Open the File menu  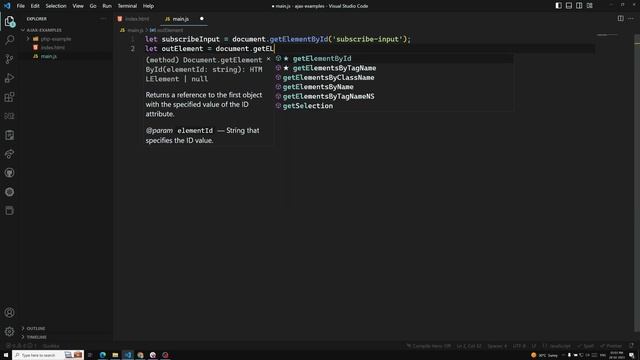point(20,6)
